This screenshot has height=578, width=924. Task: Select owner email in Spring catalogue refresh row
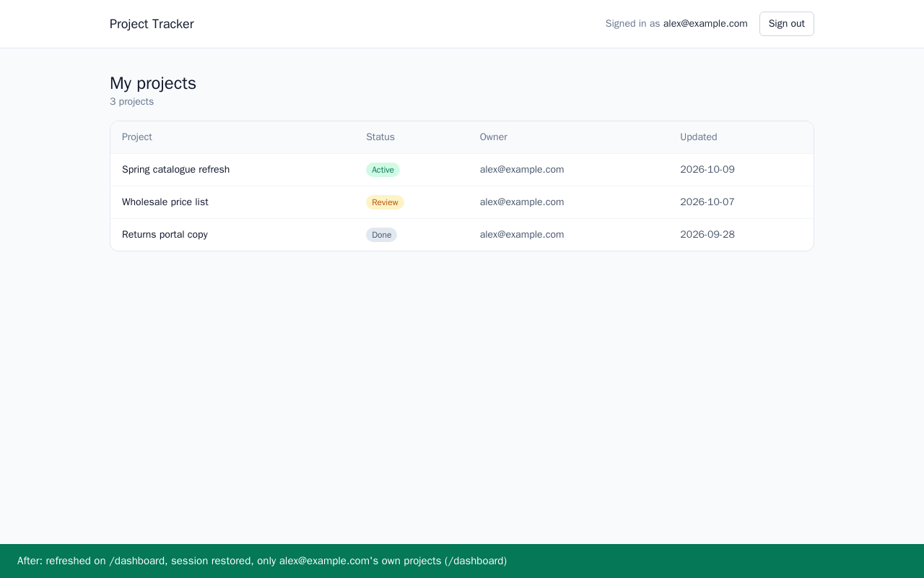pos(522,170)
